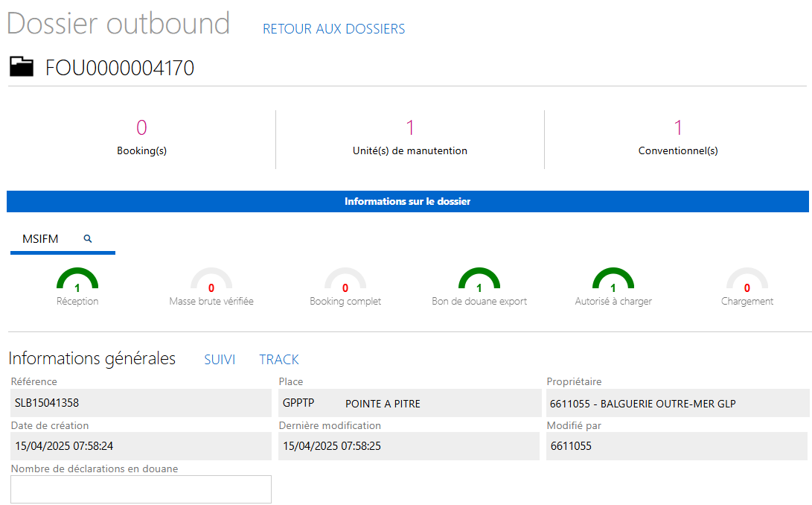
Task: Expand the Informations sur le dossier bar
Action: [407, 201]
